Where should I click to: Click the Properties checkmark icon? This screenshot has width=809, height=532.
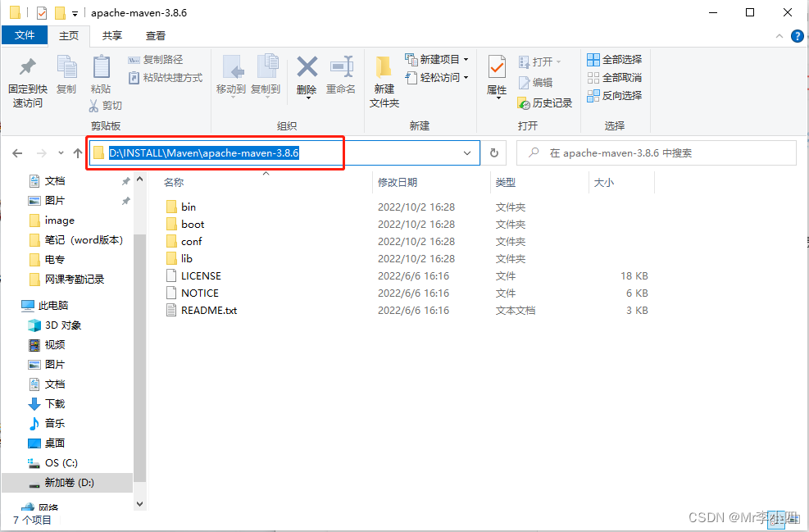click(497, 67)
